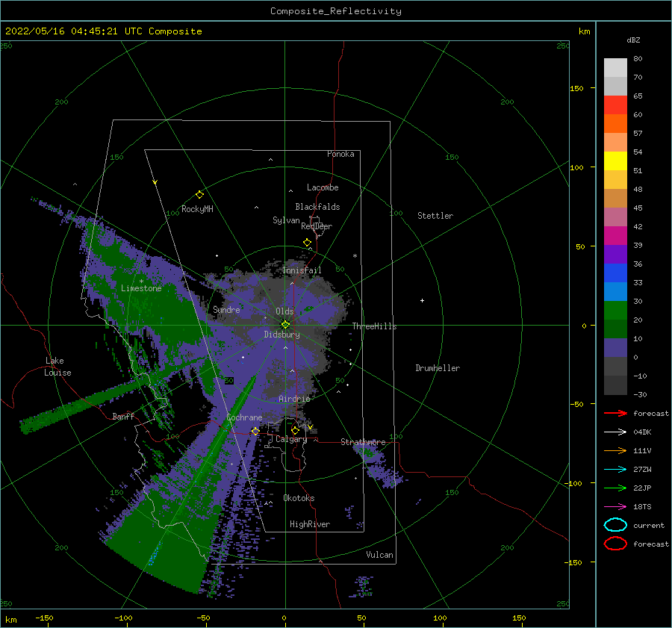Viewport: 672px width, 628px height.
Task: Click the white asterisk above Limestone
Action: (141, 282)
